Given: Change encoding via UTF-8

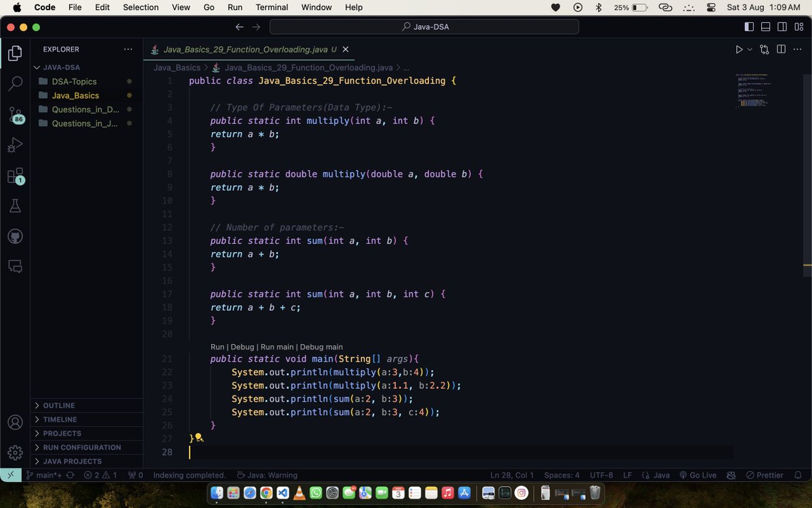Looking at the screenshot, I should pos(602,475).
